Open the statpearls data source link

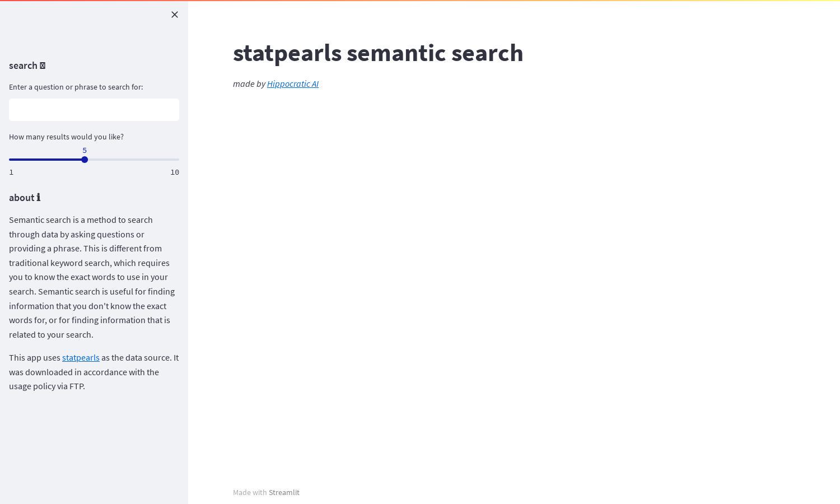(81, 357)
